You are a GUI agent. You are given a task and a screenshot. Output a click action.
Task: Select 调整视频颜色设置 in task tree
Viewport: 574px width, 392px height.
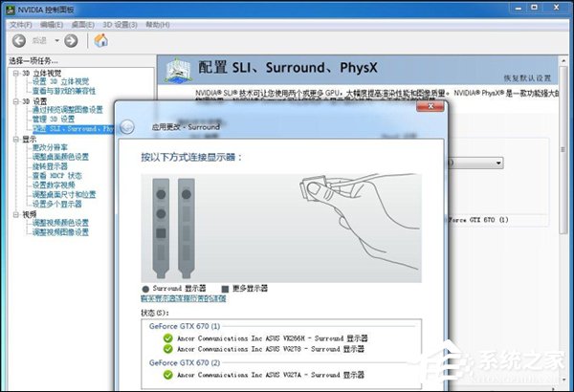[61, 223]
